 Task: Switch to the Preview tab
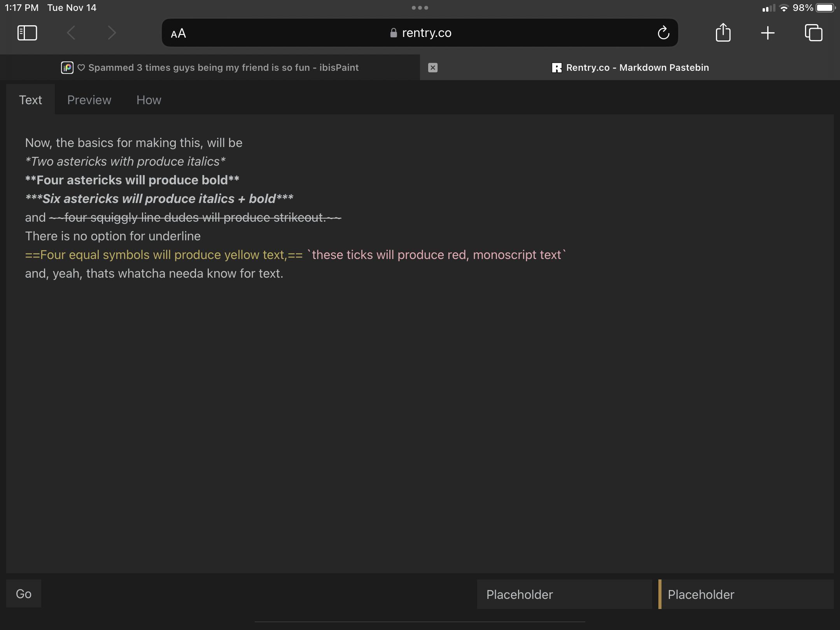pyautogui.click(x=89, y=100)
